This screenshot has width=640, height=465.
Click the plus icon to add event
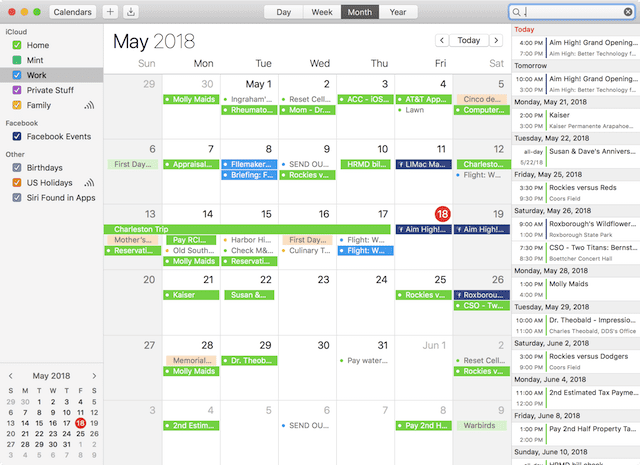(x=110, y=12)
